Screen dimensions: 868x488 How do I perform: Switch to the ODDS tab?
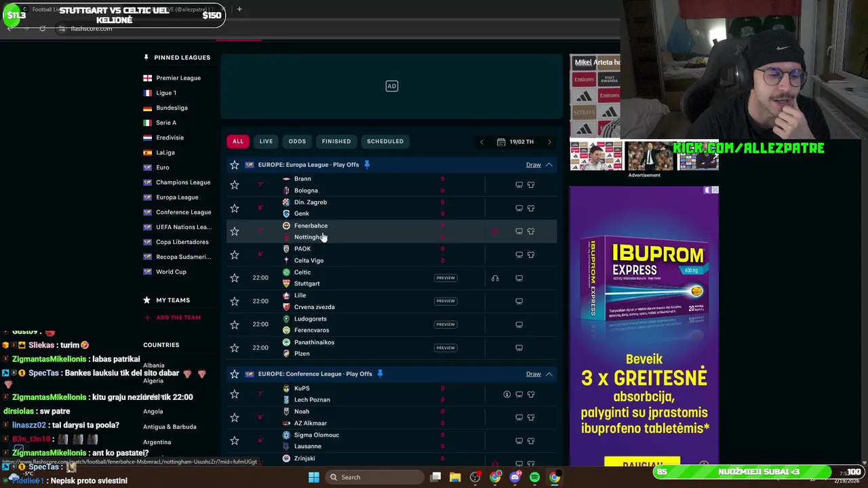(x=297, y=142)
